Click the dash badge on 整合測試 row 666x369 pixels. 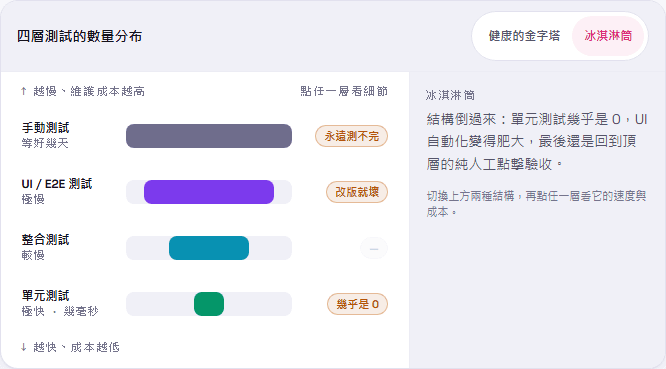coord(374,248)
